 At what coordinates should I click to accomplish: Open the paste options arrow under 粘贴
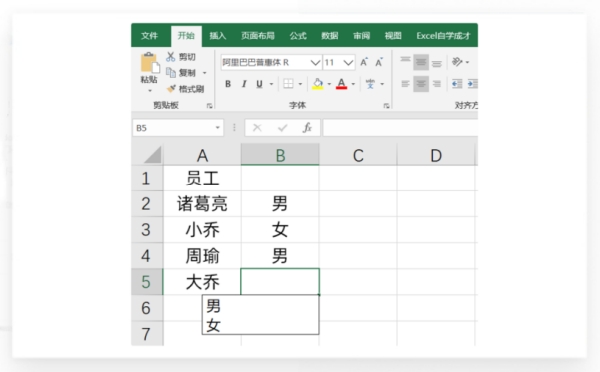point(150,91)
